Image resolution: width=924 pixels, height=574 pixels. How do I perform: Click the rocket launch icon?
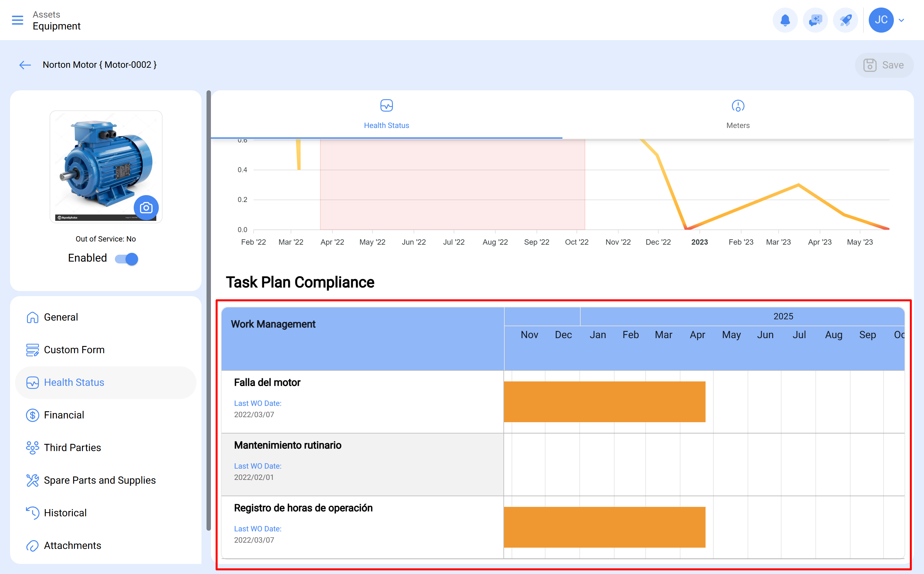click(846, 20)
